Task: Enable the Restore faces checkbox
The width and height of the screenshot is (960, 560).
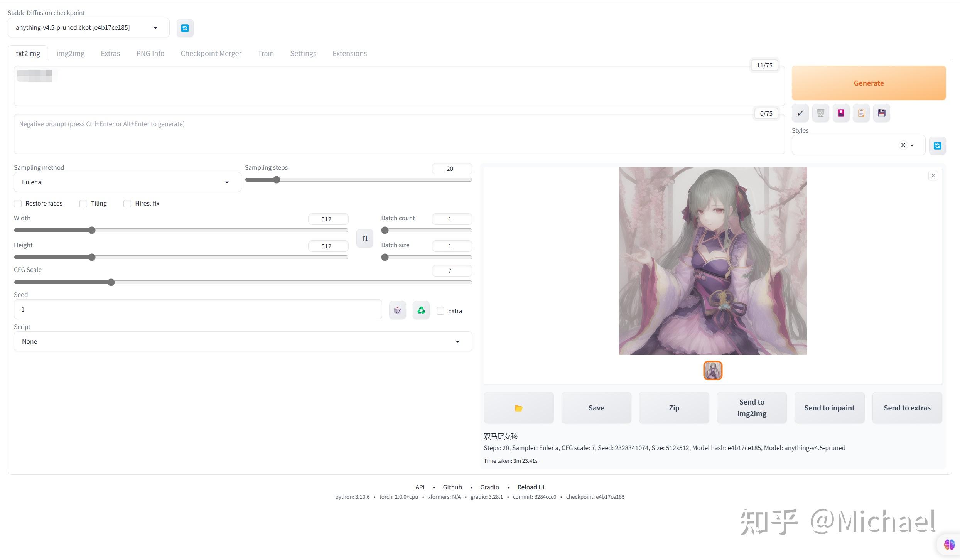Action: (x=18, y=203)
